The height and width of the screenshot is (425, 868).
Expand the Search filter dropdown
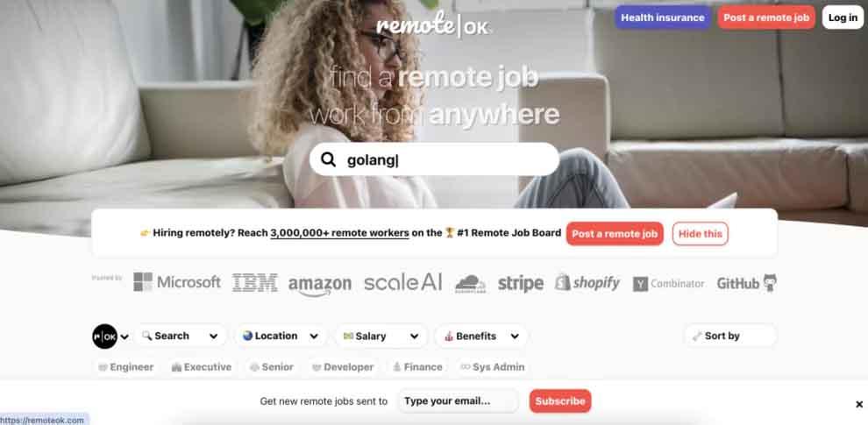click(x=181, y=336)
